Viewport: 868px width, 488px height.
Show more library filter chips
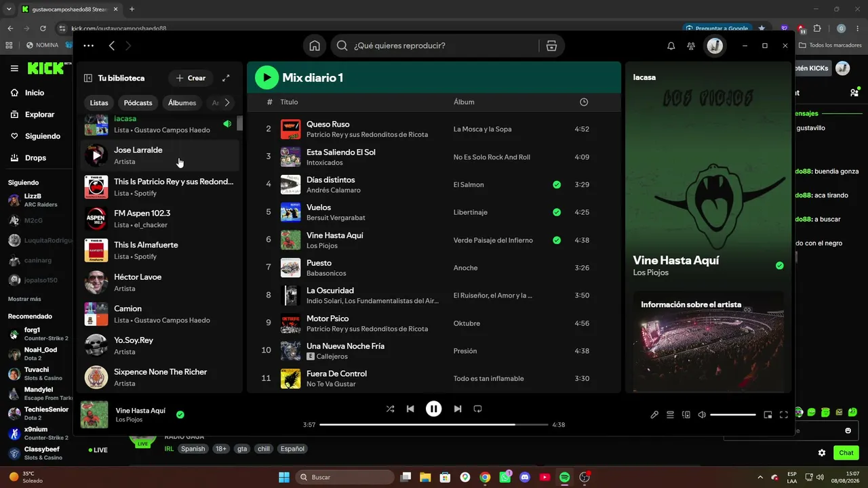tap(227, 103)
